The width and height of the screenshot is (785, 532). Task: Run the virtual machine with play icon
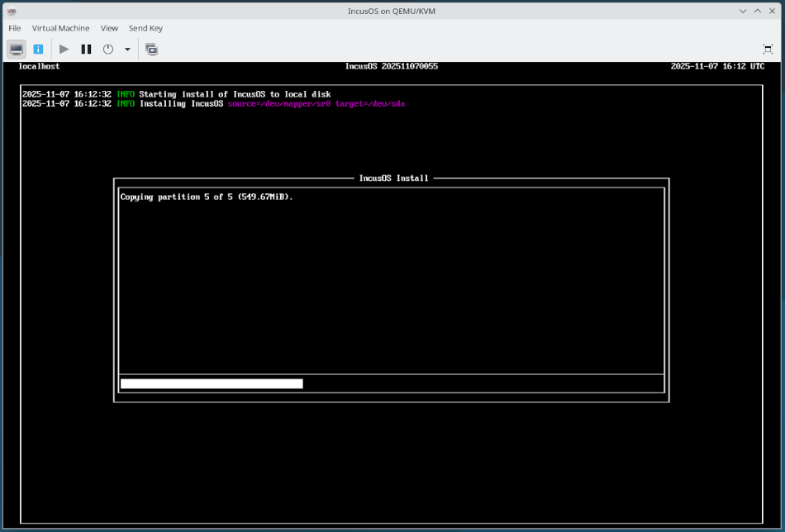[x=64, y=49]
